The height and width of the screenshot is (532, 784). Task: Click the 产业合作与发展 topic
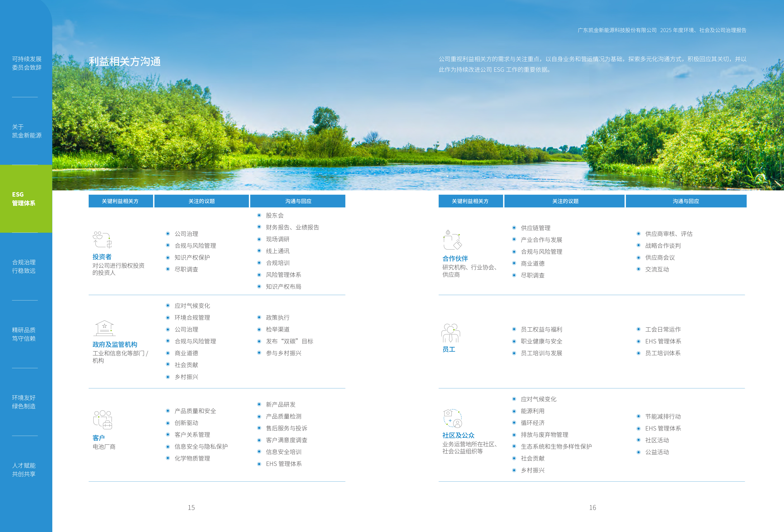click(541, 240)
